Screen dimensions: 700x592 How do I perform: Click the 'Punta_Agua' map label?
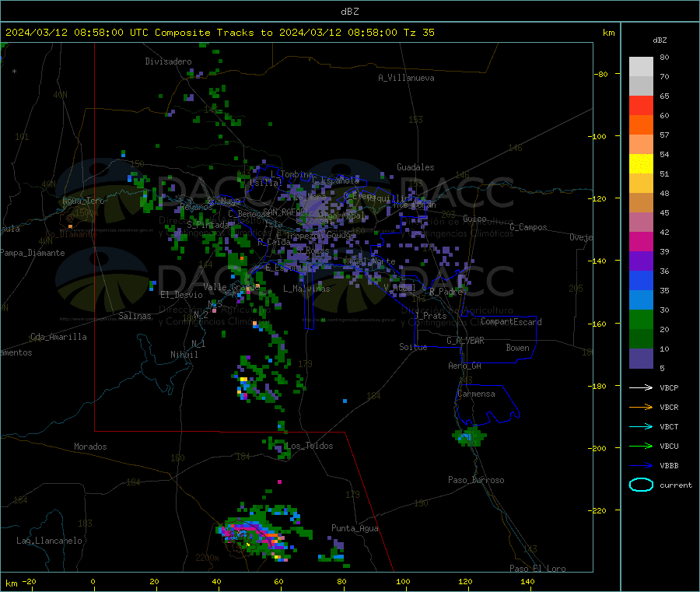(x=355, y=528)
